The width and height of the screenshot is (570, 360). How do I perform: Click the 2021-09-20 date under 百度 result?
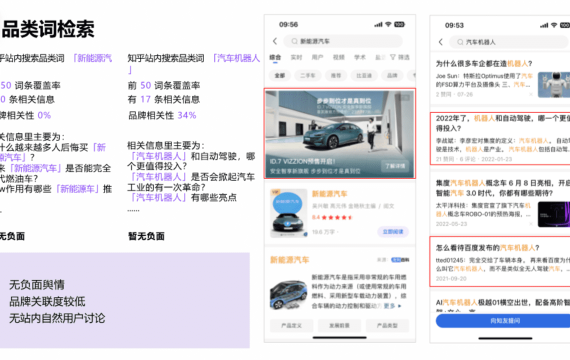pyautogui.click(x=451, y=278)
